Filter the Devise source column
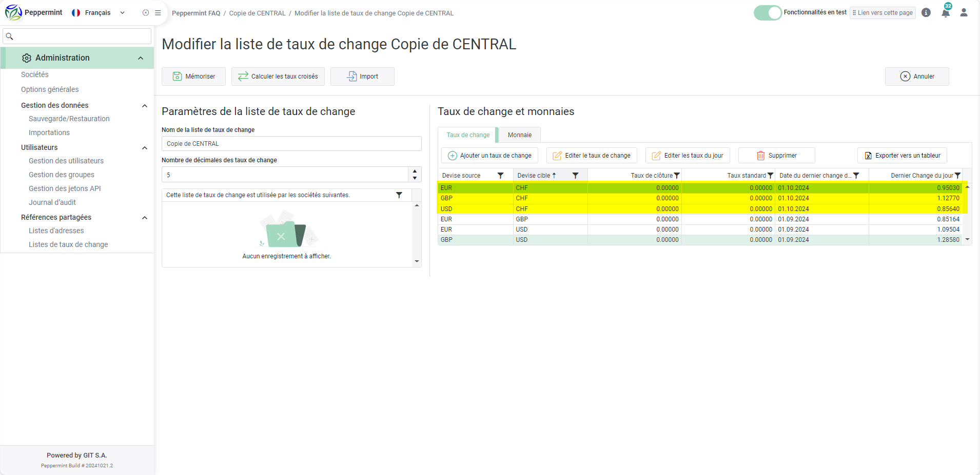This screenshot has height=475, width=980. pyautogui.click(x=501, y=176)
